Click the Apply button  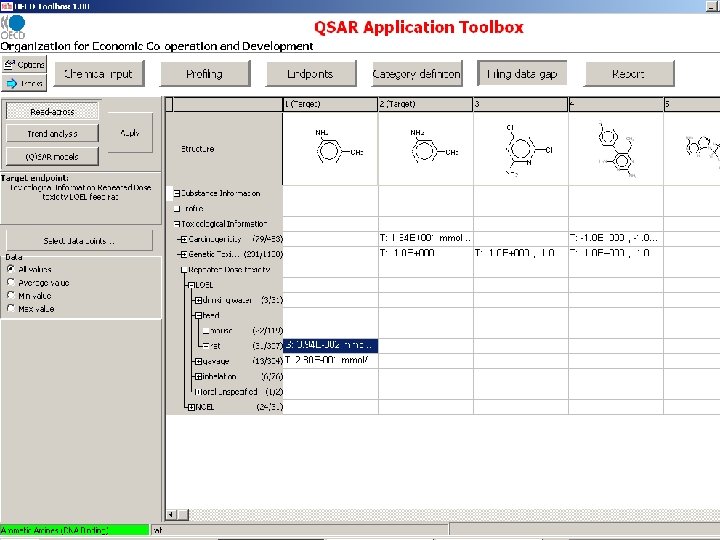[x=130, y=133]
